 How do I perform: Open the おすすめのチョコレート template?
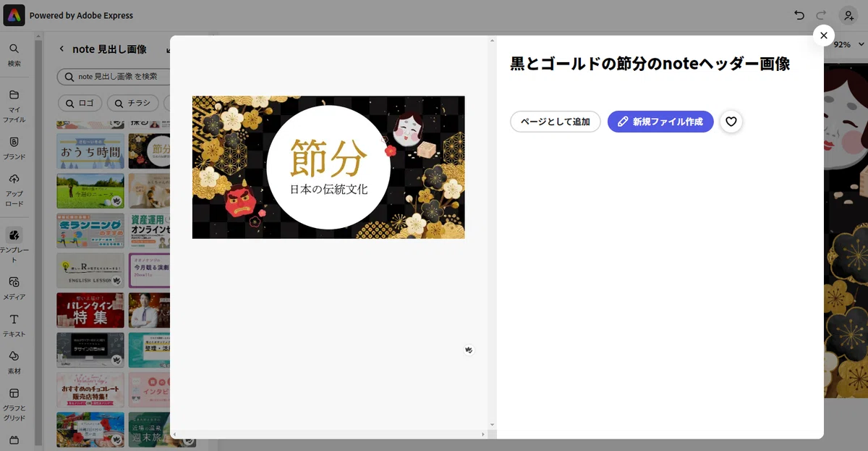pos(90,390)
